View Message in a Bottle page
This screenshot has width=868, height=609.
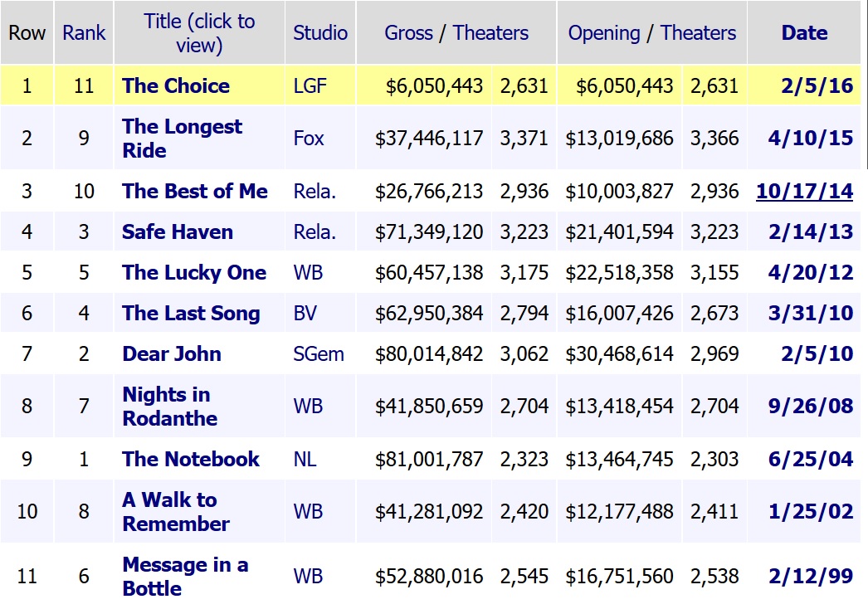pos(185,576)
